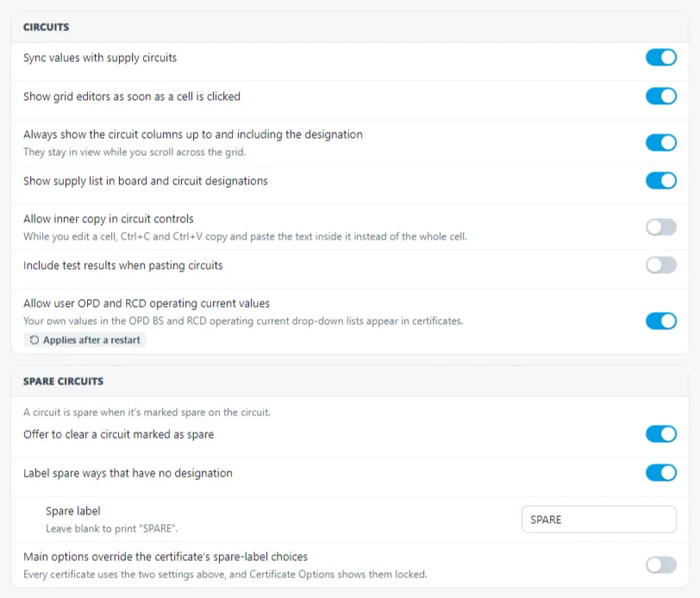The image size is (700, 598).
Task: Toggle Show grid editors when cell clicked
Action: (x=660, y=97)
